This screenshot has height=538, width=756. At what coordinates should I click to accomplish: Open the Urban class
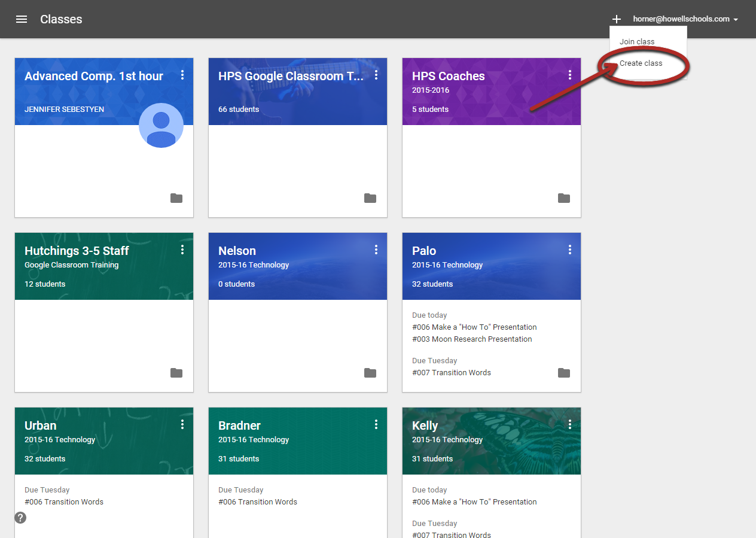tap(41, 425)
